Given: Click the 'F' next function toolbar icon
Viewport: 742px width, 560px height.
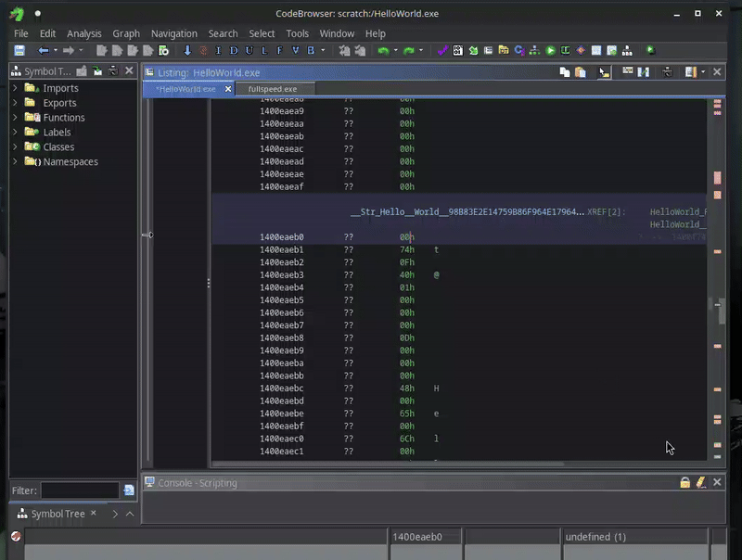Looking at the screenshot, I should pyautogui.click(x=280, y=51).
